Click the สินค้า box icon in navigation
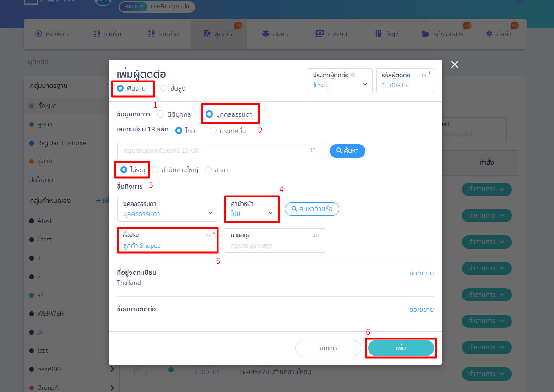Viewport: 554px width, 392px height. point(266,33)
